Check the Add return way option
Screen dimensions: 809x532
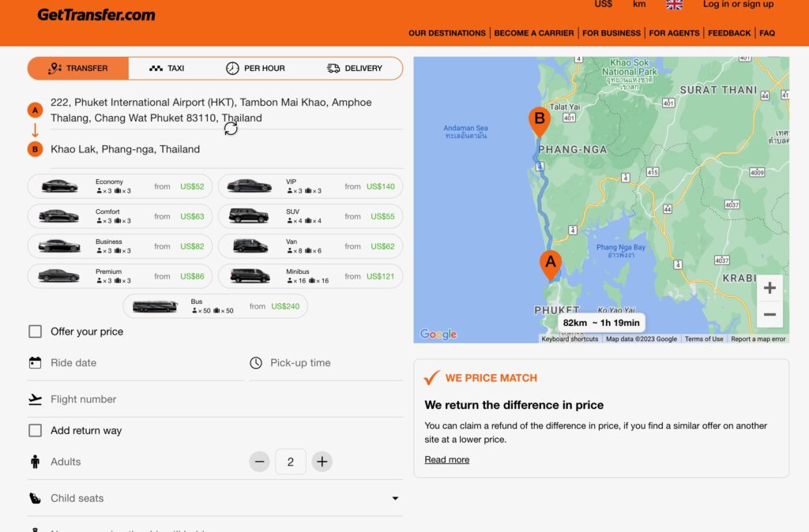point(35,430)
